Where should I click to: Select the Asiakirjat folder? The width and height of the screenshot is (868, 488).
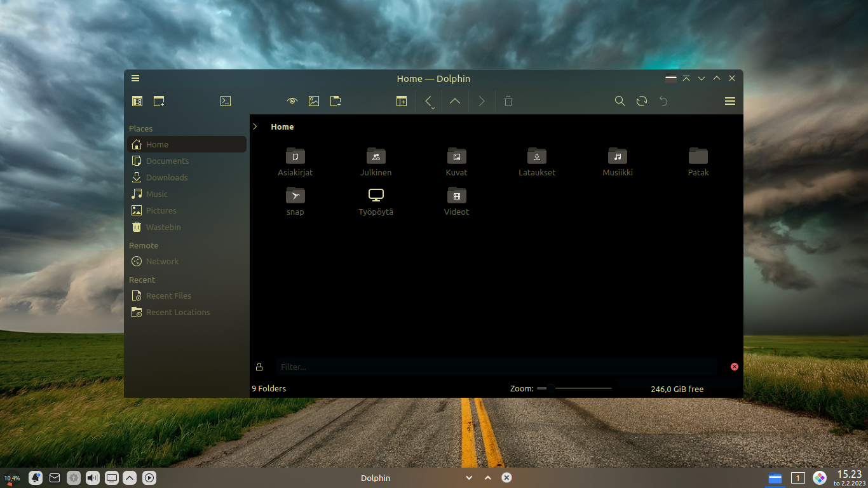[x=295, y=162]
